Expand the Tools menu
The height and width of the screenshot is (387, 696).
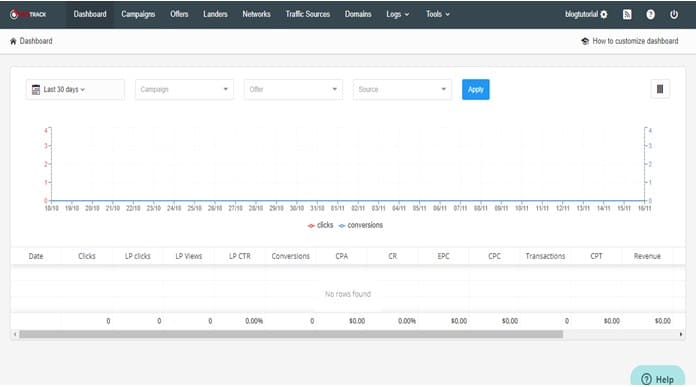(438, 14)
